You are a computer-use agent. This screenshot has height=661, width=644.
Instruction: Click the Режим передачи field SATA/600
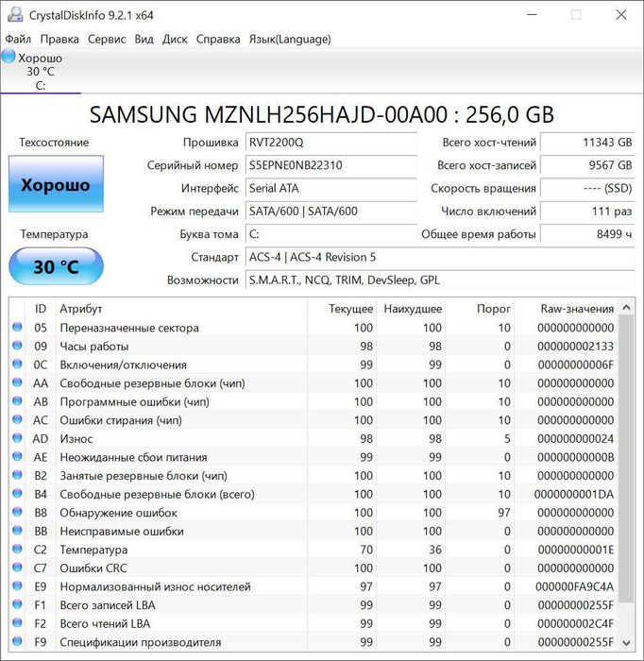pos(331,212)
